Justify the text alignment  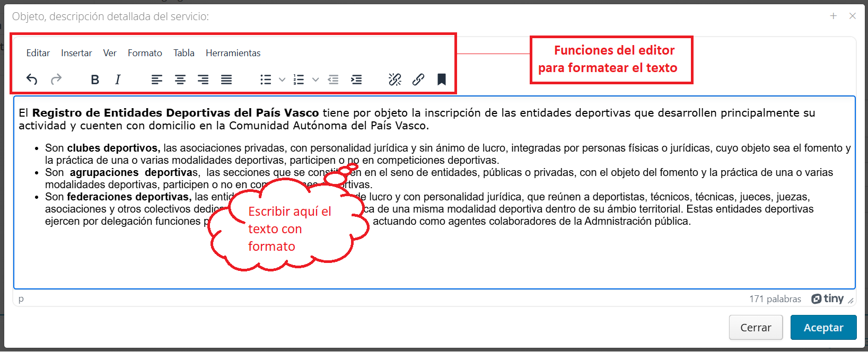click(226, 80)
